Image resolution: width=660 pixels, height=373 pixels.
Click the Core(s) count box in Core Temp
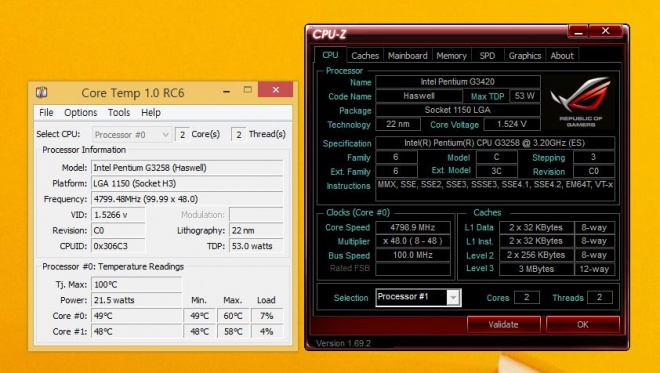(x=182, y=135)
